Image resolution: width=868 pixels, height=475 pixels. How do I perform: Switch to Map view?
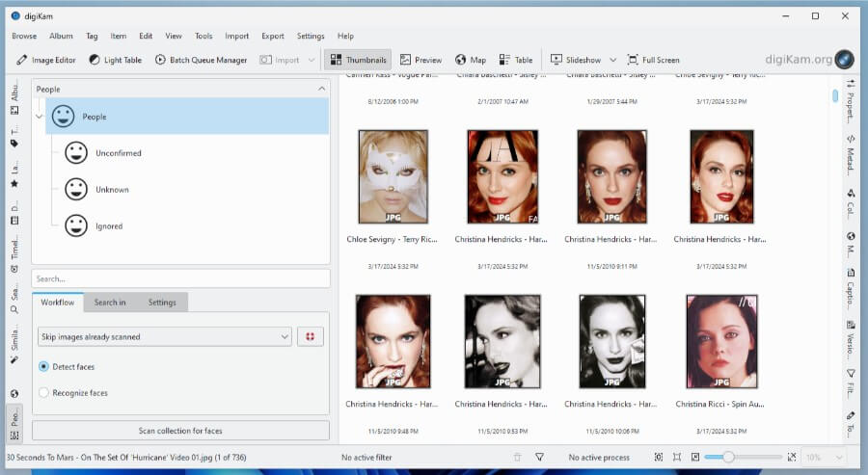471,60
